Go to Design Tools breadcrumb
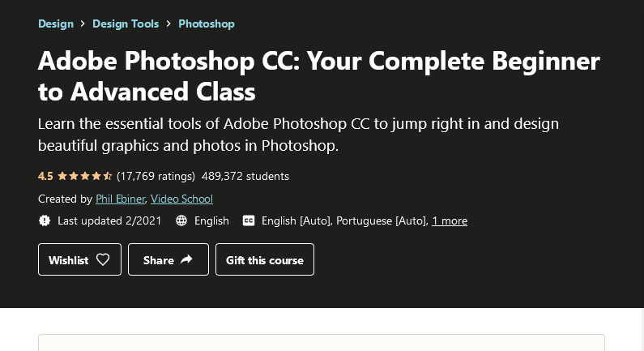This screenshot has height=351, width=644. click(x=126, y=24)
